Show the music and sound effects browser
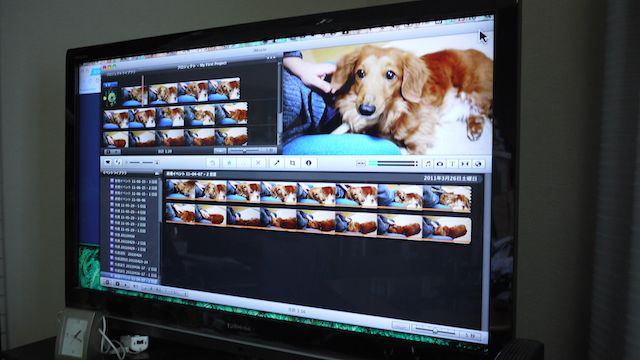Screen dimensions: 640x360 click(x=428, y=164)
